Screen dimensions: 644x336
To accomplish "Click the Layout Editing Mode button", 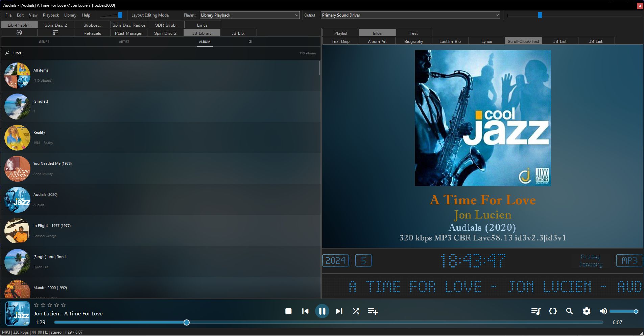I will (x=150, y=15).
